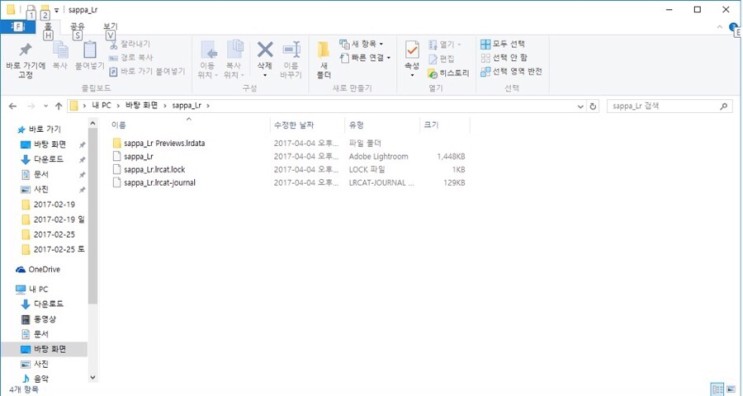Open the New item (새 항목) dropdown
This screenshot has height=396, width=743.
coord(362,44)
